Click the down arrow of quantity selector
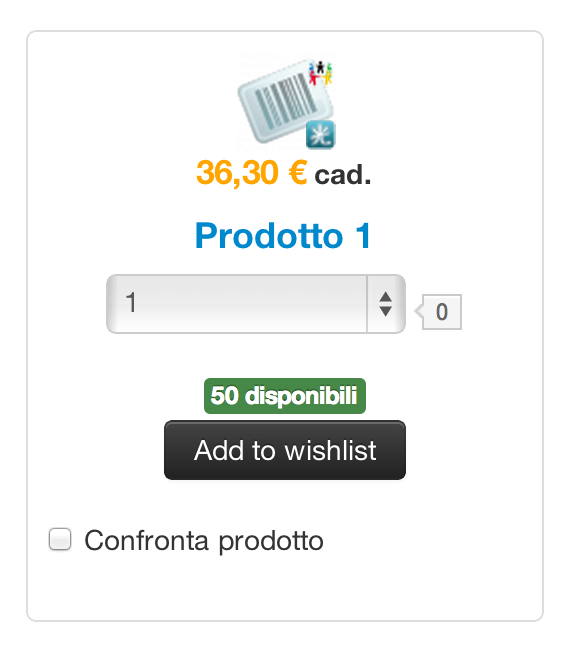Screen dimensions: 570x646 pos(385,311)
